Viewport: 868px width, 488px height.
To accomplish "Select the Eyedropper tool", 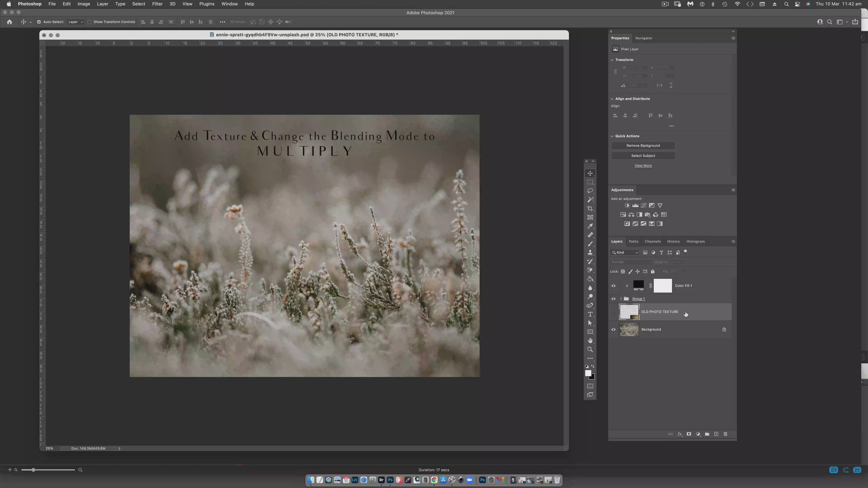I will click(590, 226).
